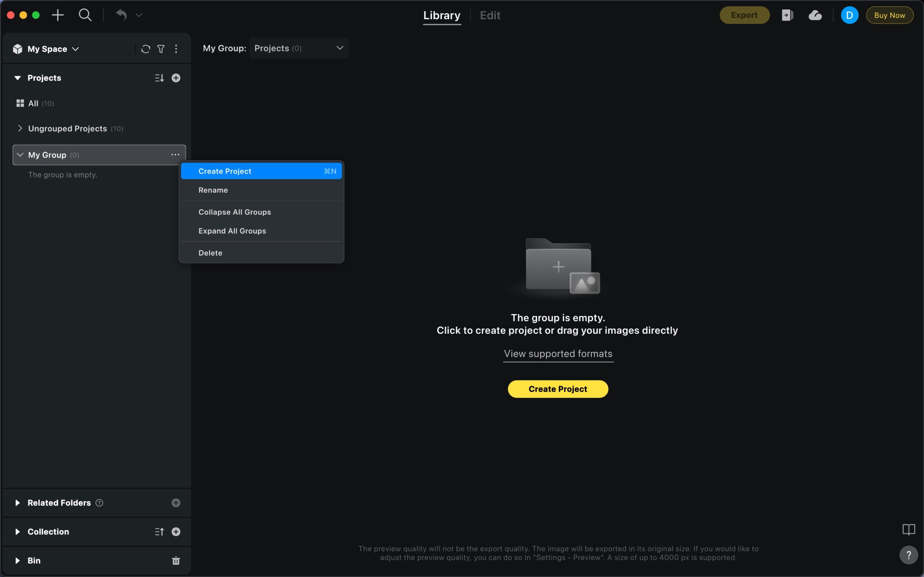Click the book guide icon at bottom right
Viewport: 924px width, 577px height.
pyautogui.click(x=908, y=530)
